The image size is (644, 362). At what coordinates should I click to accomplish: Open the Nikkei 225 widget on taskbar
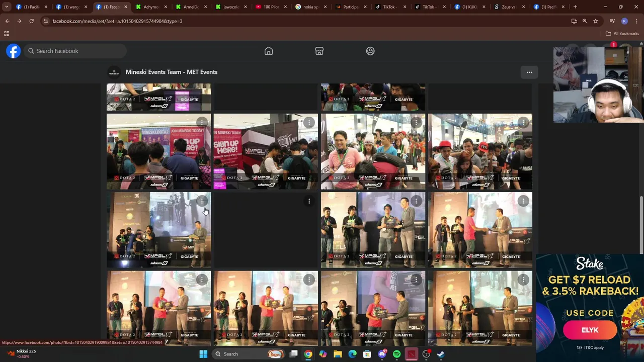click(21, 354)
